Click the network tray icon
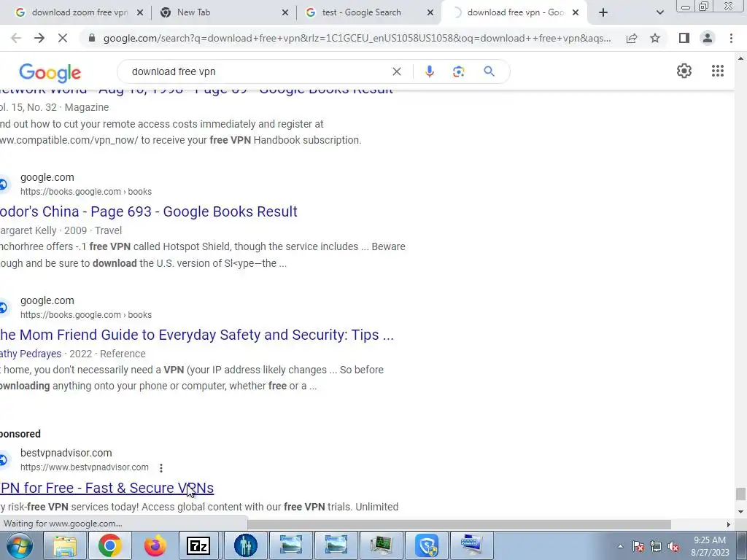The image size is (747, 560). [656, 547]
